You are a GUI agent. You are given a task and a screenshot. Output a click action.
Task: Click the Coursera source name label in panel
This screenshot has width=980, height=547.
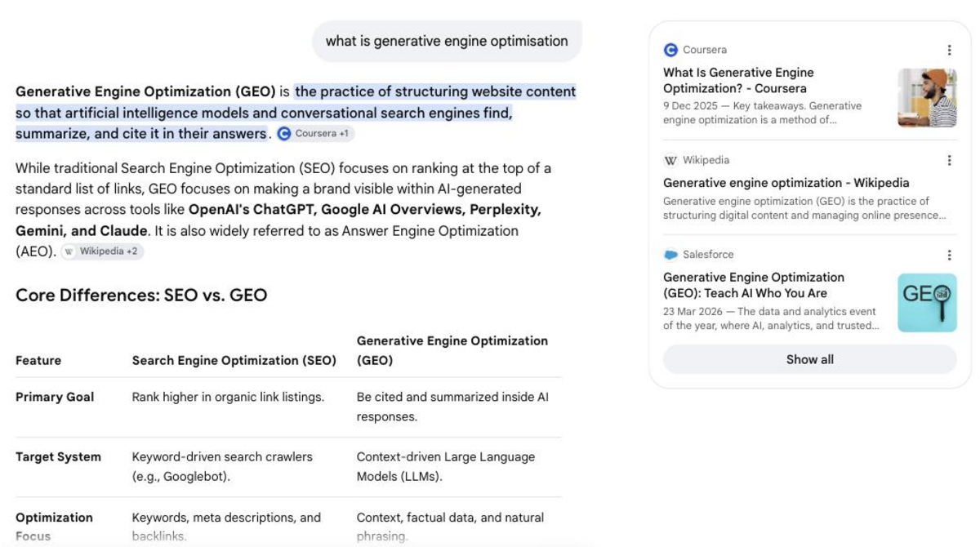704,50
